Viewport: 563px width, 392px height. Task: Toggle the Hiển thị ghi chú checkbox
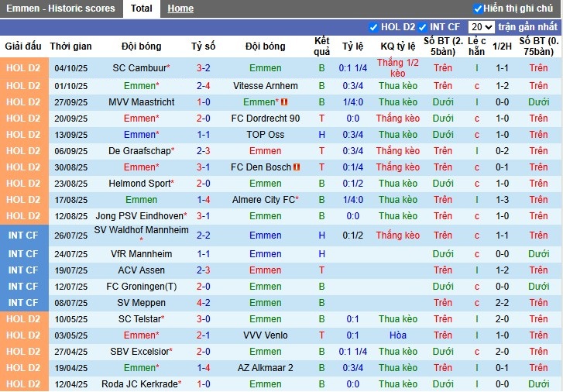pyautogui.click(x=478, y=9)
